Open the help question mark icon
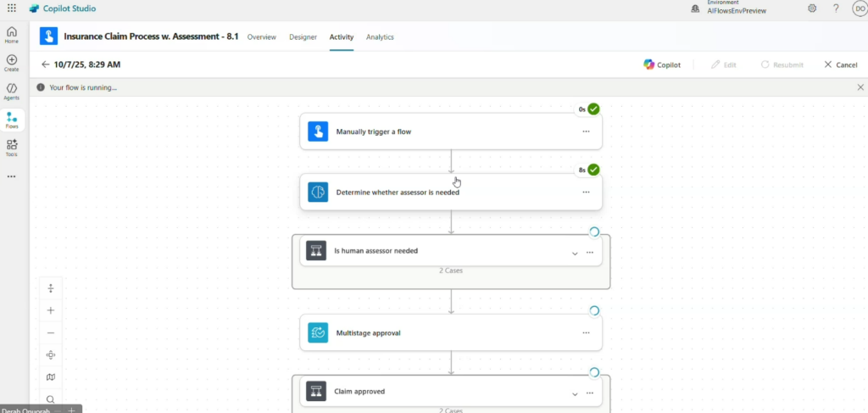The image size is (868, 413). pyautogui.click(x=836, y=8)
